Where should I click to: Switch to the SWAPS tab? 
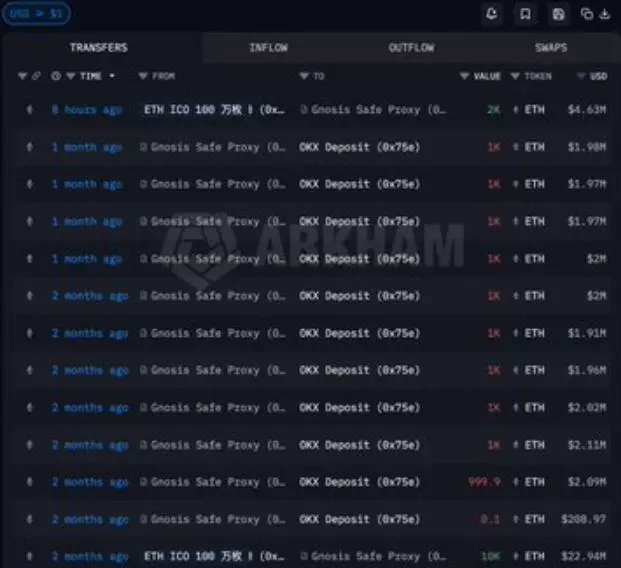click(551, 48)
